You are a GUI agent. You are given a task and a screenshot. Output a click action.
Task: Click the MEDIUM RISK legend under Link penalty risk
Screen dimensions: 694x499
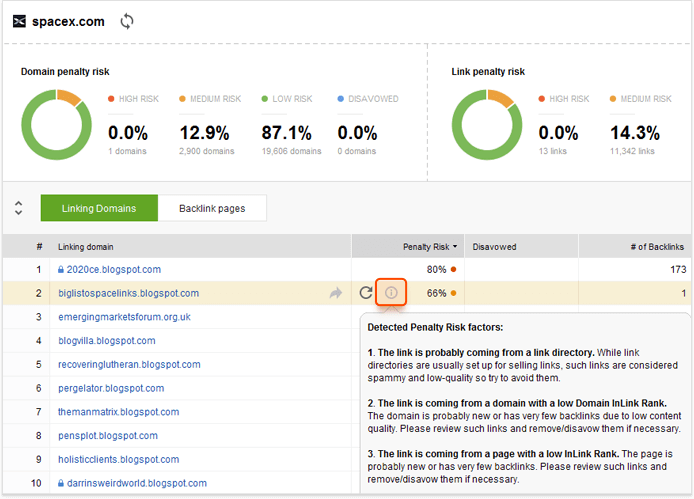640,99
